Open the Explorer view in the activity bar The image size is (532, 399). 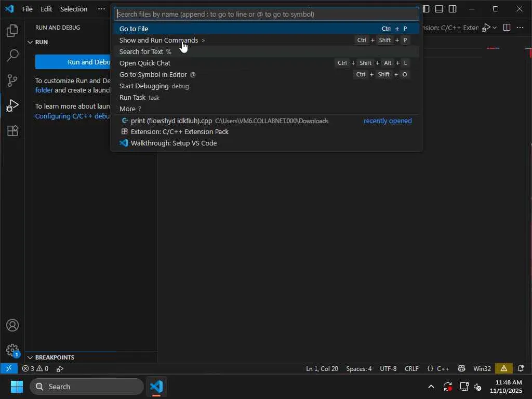pyautogui.click(x=12, y=31)
